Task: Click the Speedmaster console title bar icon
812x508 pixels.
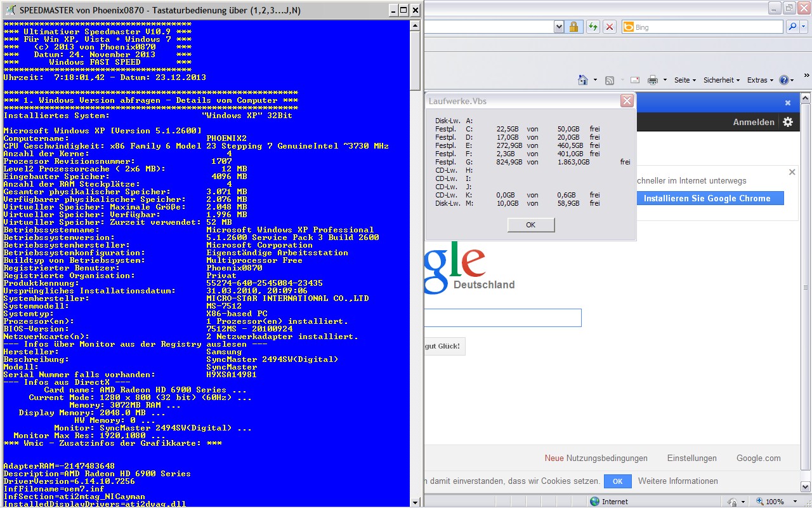Action: click(10, 10)
